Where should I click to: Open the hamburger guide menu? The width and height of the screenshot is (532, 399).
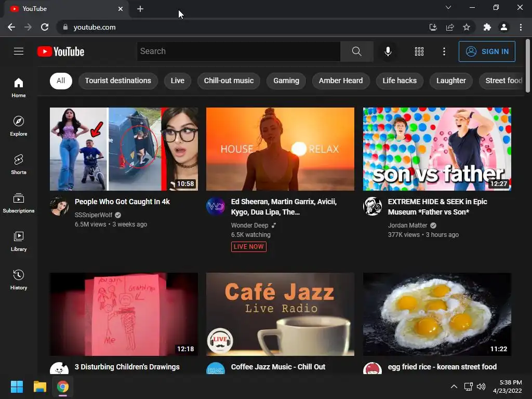point(19,51)
